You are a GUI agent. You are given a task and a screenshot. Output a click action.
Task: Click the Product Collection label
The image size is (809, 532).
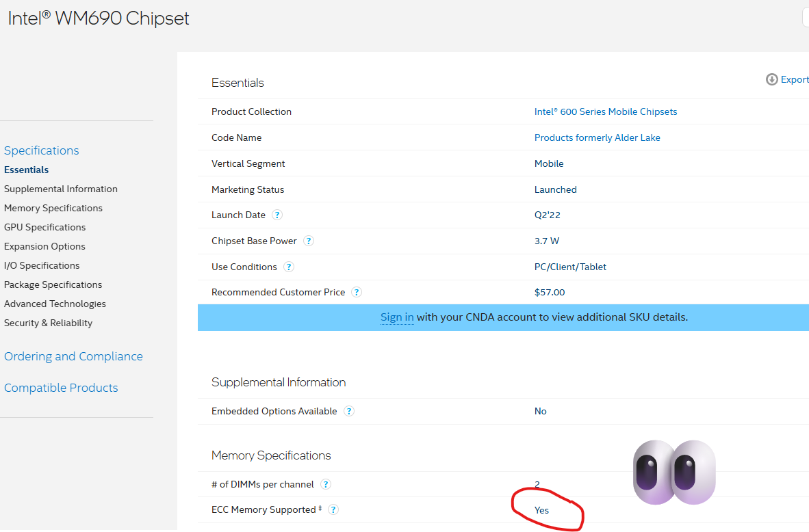(x=251, y=111)
